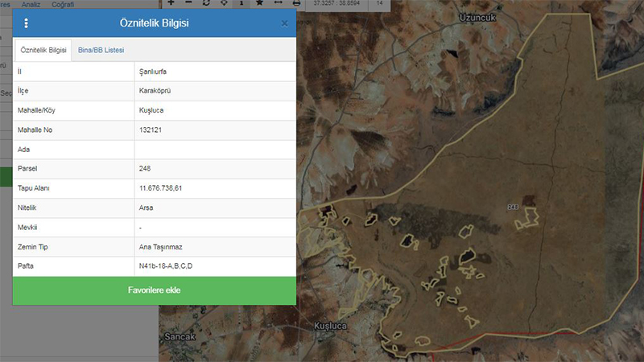Select the horizontal measure arrow tool
This screenshot has width=644, height=362.
(278, 3)
